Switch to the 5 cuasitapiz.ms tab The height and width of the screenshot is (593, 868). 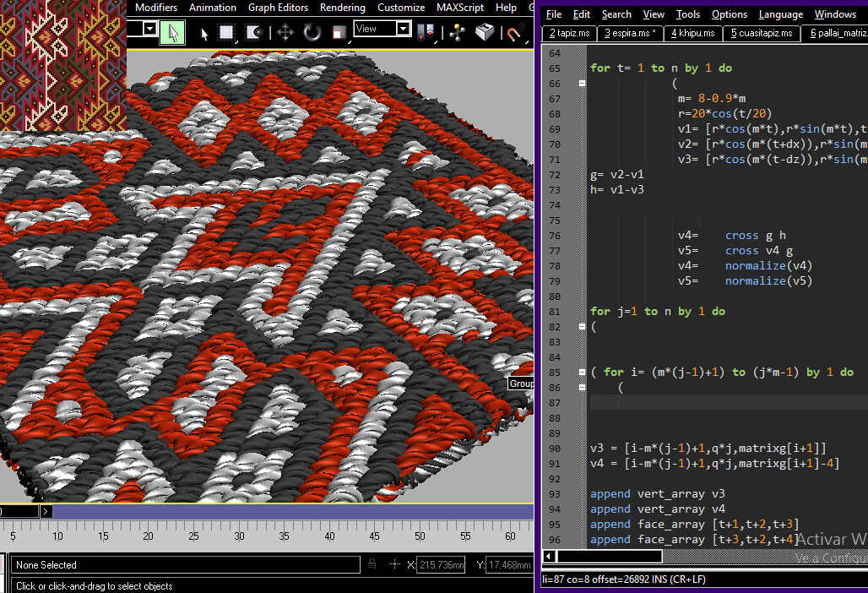(762, 33)
